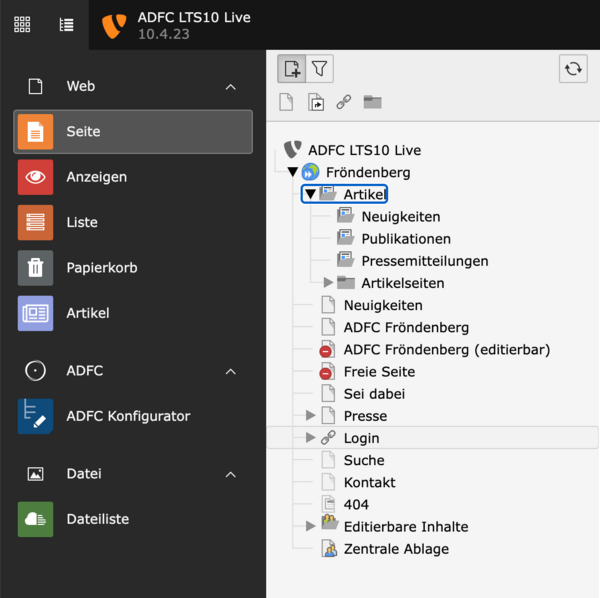Open the Seite module

(132, 132)
